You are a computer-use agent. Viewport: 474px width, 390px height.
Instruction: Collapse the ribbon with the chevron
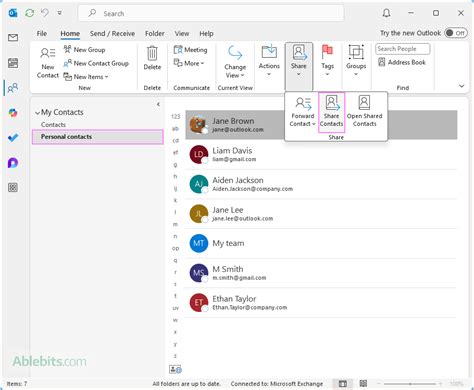(461, 86)
